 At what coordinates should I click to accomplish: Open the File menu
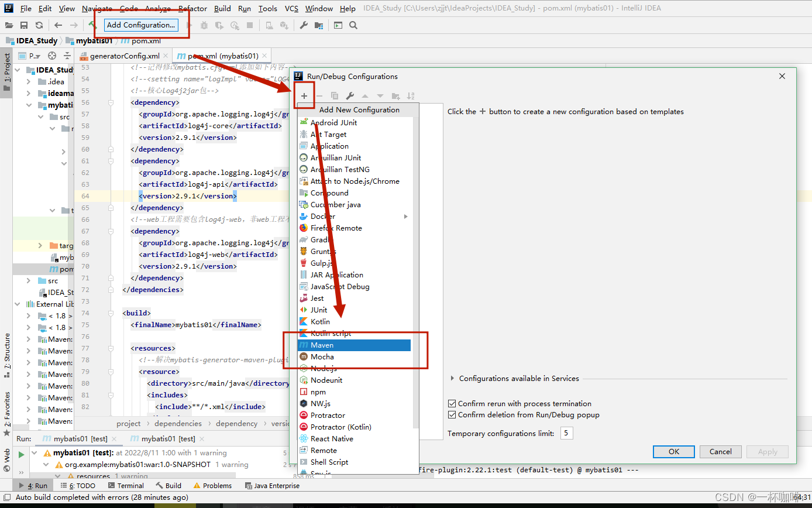[26, 9]
